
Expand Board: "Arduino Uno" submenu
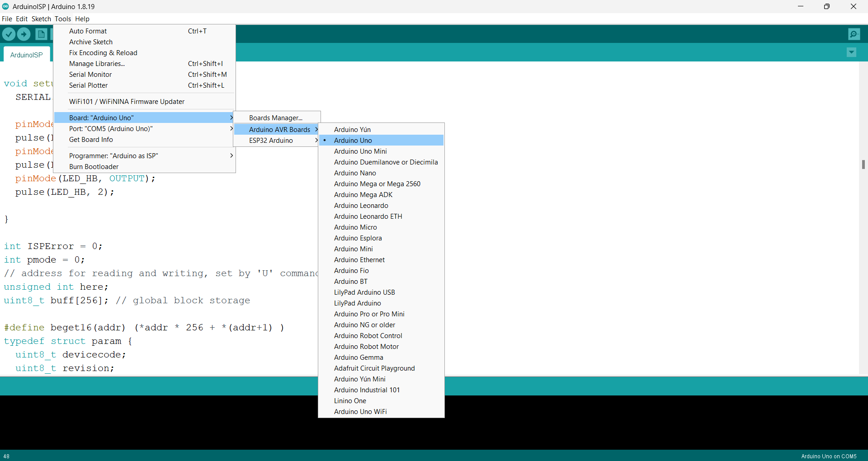pyautogui.click(x=145, y=118)
